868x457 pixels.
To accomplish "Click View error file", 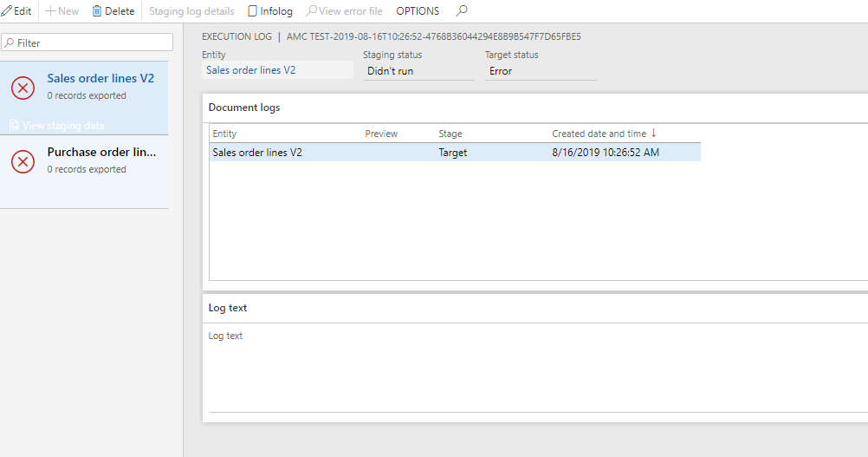I will [x=344, y=11].
